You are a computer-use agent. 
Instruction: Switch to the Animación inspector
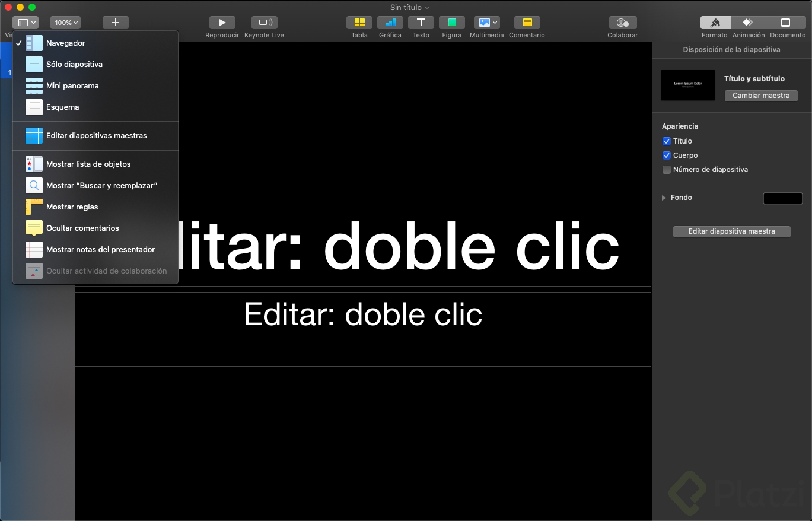748,23
